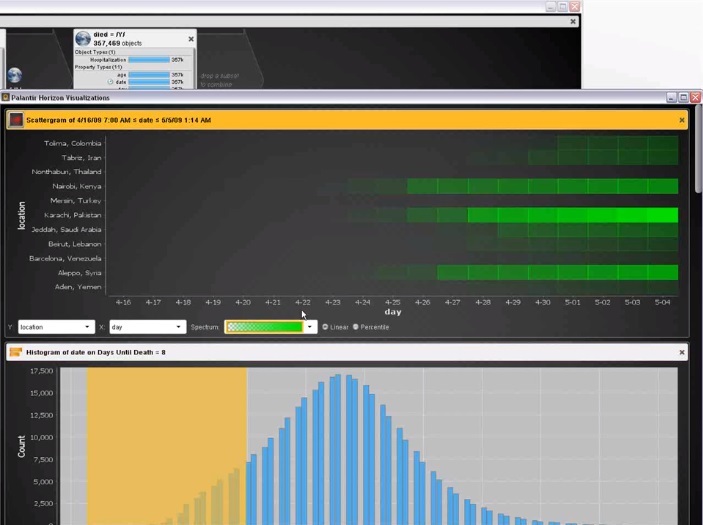Click the green Spectrum color gradient
The image size is (703, 525).
(x=265, y=327)
